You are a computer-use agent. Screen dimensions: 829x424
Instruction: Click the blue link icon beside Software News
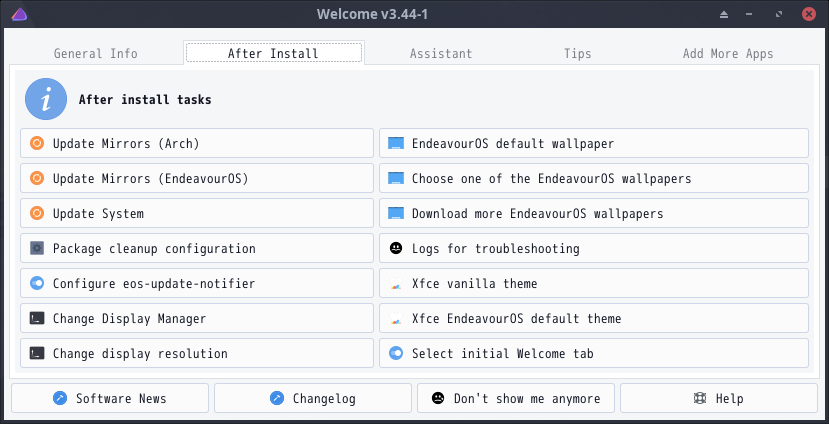tap(60, 398)
